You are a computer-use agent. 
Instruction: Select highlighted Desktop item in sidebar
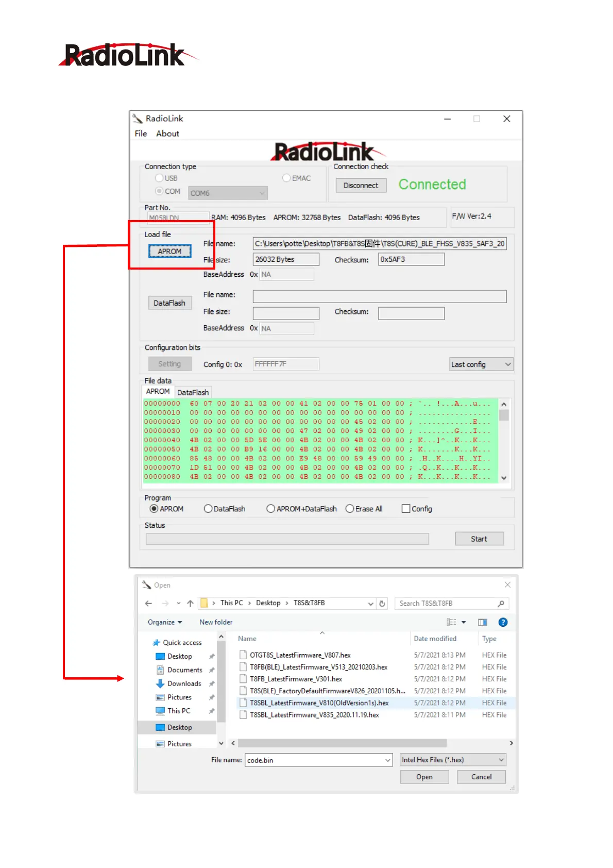point(177,727)
